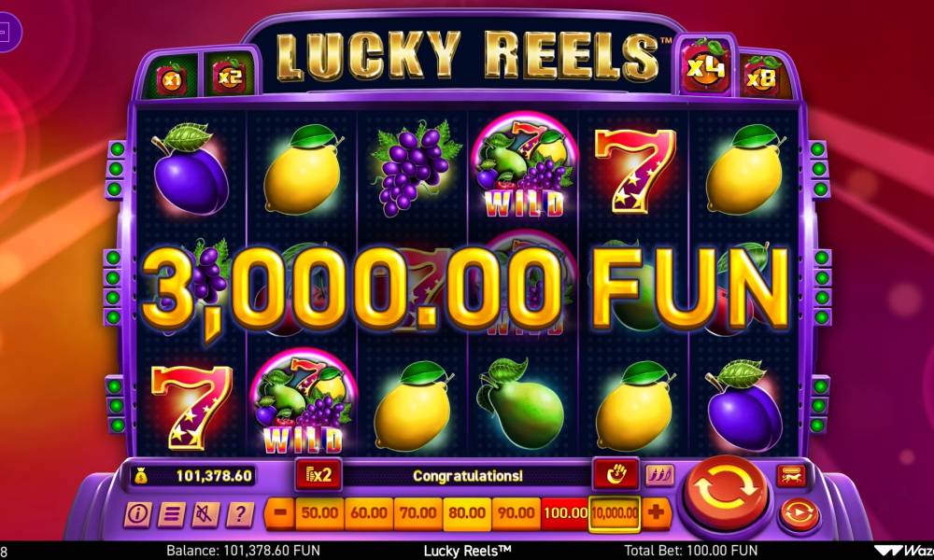Select the 80.00 bet amount
The height and width of the screenshot is (560, 934).
pos(467,513)
